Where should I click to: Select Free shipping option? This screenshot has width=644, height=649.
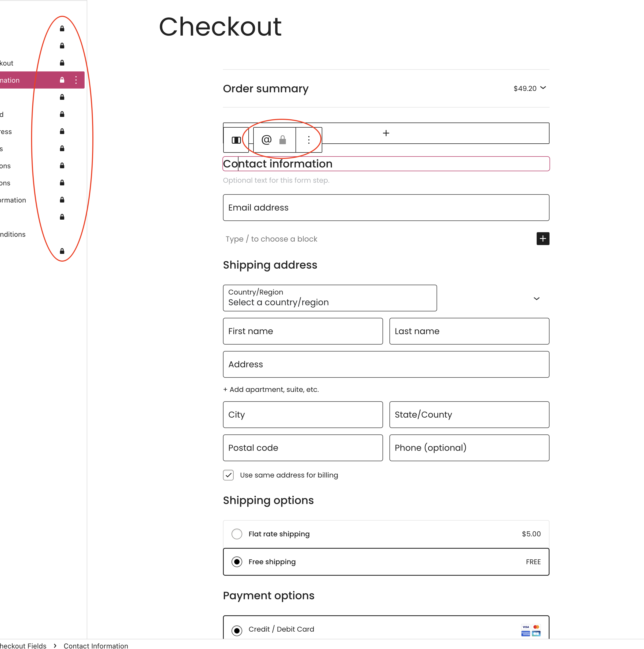pos(237,562)
